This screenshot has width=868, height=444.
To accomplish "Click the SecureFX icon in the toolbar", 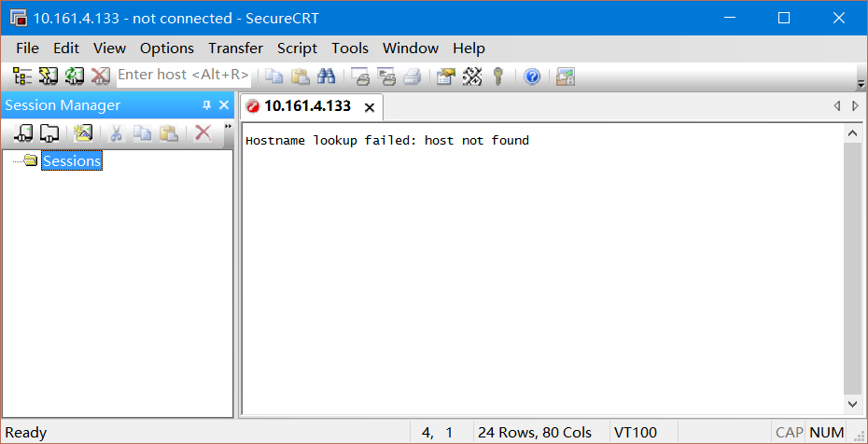I will 566,76.
